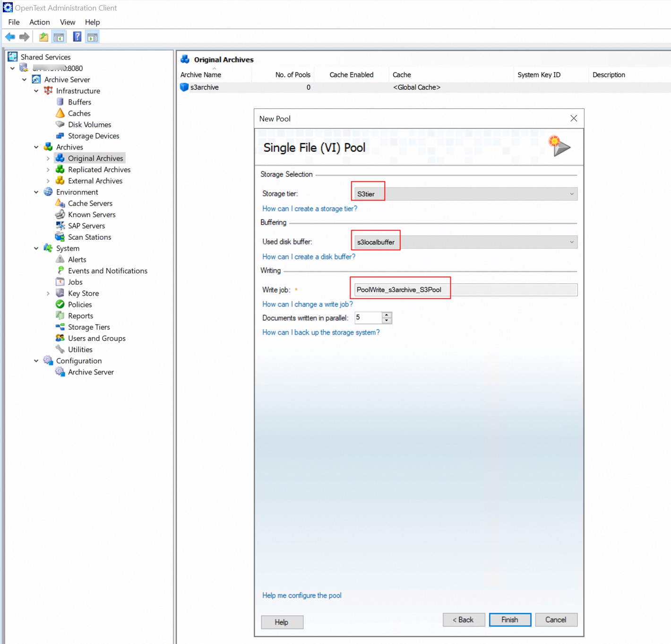Toggle the console tree toolbar icon
The width and height of the screenshot is (671, 644).
click(x=59, y=37)
